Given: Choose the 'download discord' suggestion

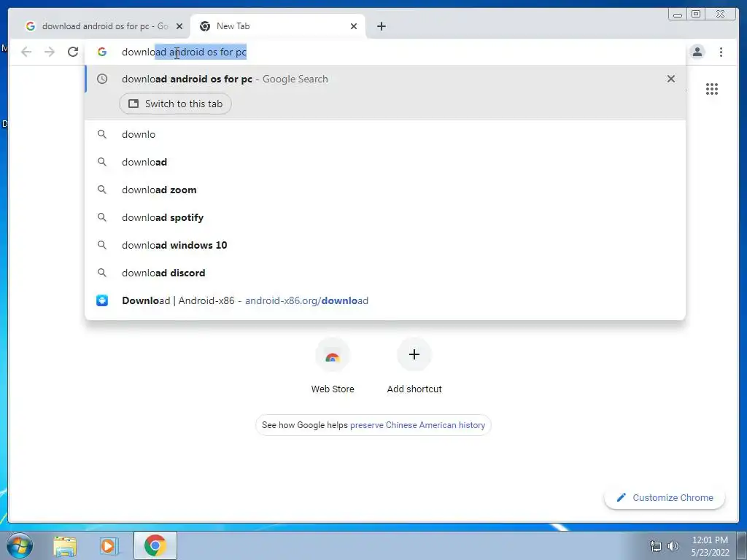Looking at the screenshot, I should 385,273.
